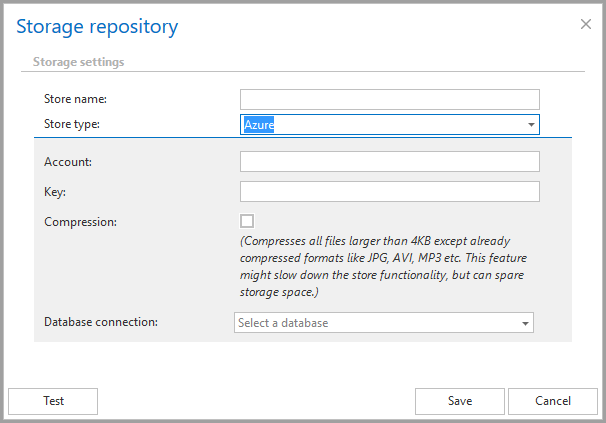
Task: Click the 'Store name:' label
Action: click(x=75, y=99)
